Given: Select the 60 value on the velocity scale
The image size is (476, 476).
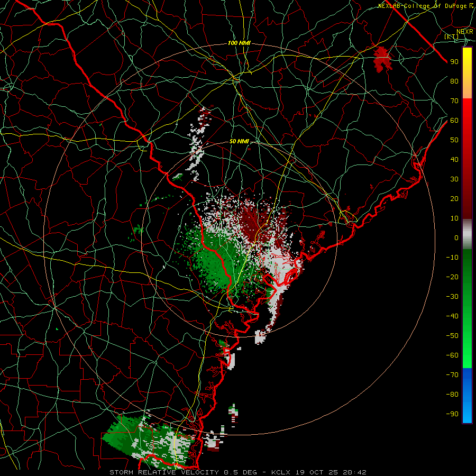Looking at the screenshot, I should [454, 120].
